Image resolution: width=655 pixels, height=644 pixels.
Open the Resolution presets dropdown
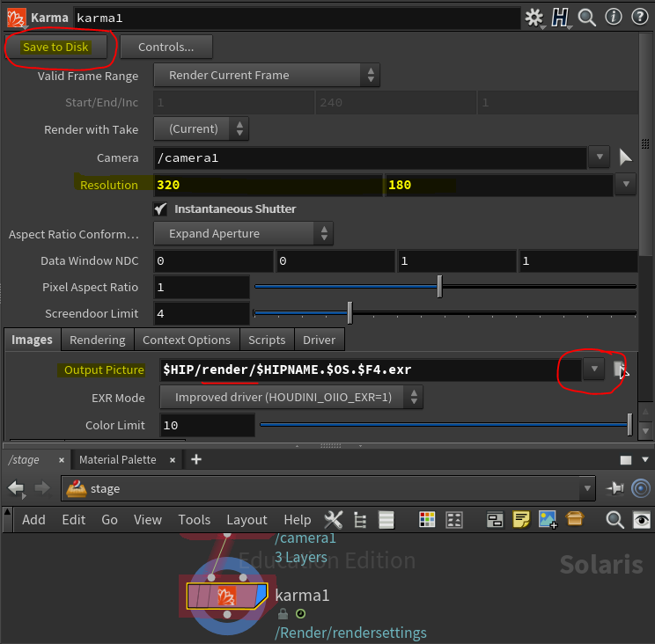point(625,185)
